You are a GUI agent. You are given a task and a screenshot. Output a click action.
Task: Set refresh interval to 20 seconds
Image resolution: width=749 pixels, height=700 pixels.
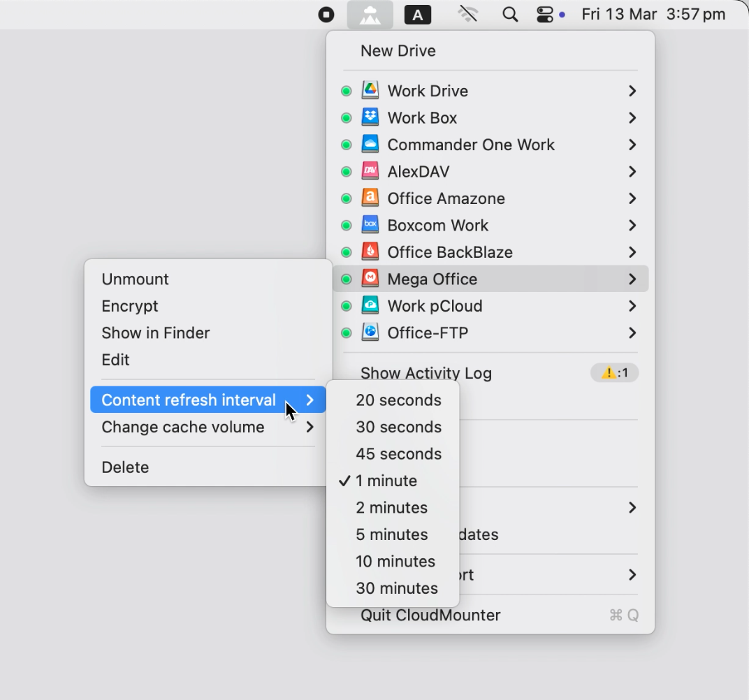coord(393,400)
